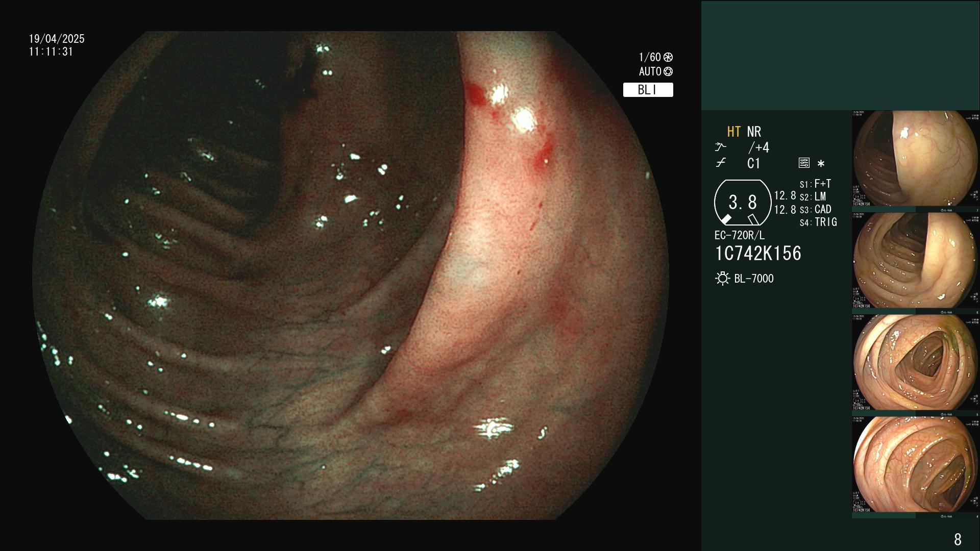Image resolution: width=980 pixels, height=551 pixels.
Task: Click the /+4 enhancement level value
Action: coord(758,147)
